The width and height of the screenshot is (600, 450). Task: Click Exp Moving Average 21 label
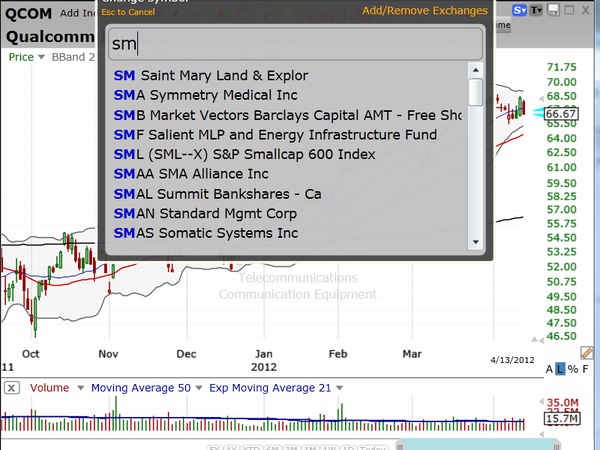point(270,388)
